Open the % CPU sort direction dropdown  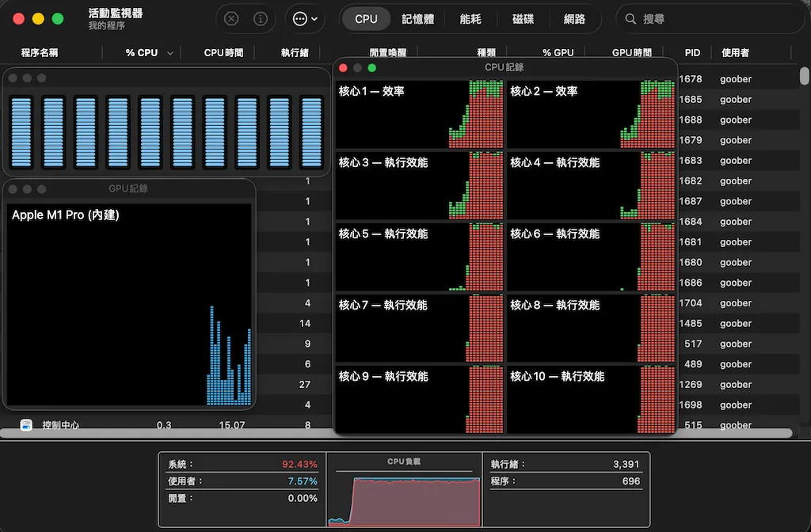(x=169, y=52)
